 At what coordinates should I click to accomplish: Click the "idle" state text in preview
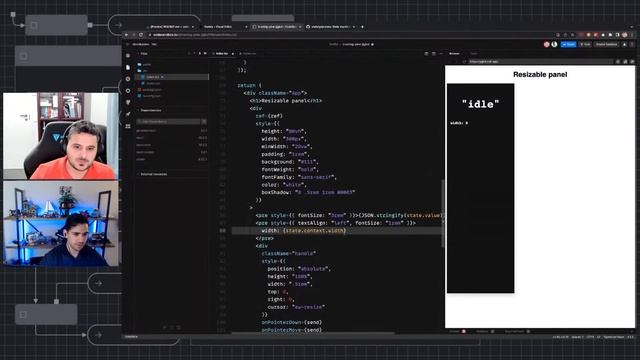pos(480,104)
